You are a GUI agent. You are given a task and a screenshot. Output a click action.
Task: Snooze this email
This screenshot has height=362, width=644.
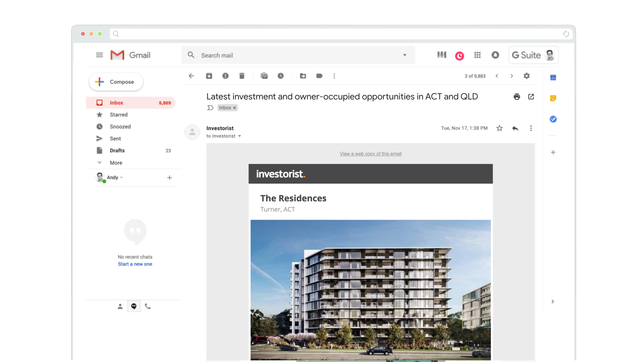click(x=281, y=76)
